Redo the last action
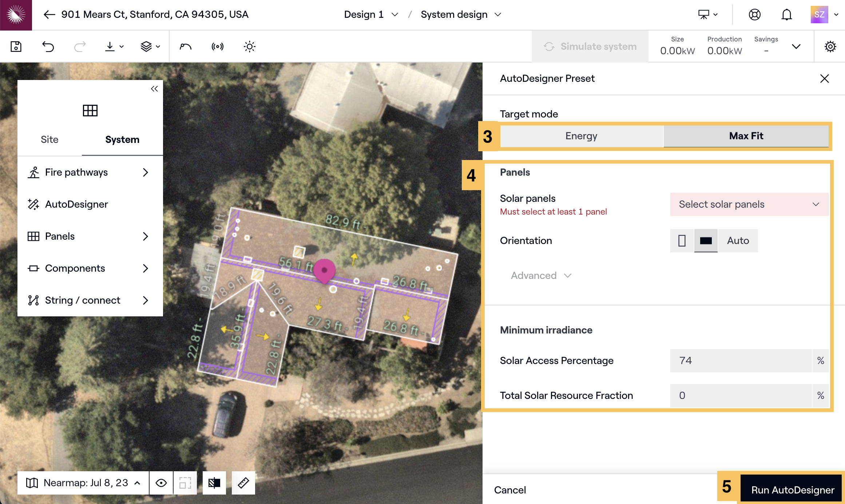845x504 pixels. coord(80,47)
